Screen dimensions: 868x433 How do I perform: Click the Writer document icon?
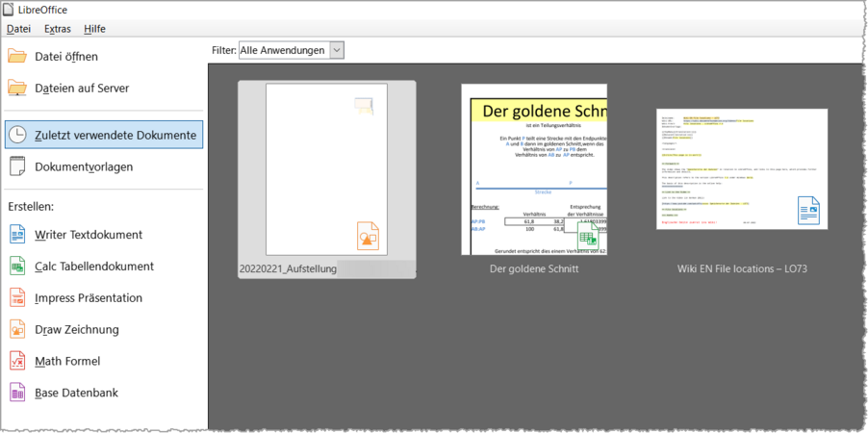(x=17, y=234)
